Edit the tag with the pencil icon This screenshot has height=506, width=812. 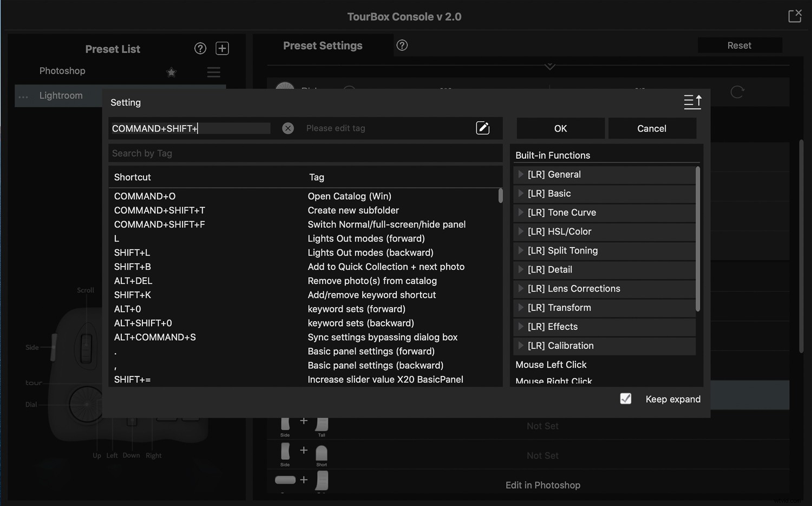[x=482, y=128]
